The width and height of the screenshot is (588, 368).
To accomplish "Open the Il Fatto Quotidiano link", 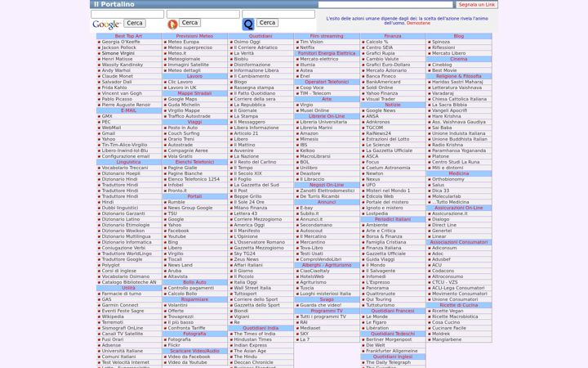I will tap(255, 93).
